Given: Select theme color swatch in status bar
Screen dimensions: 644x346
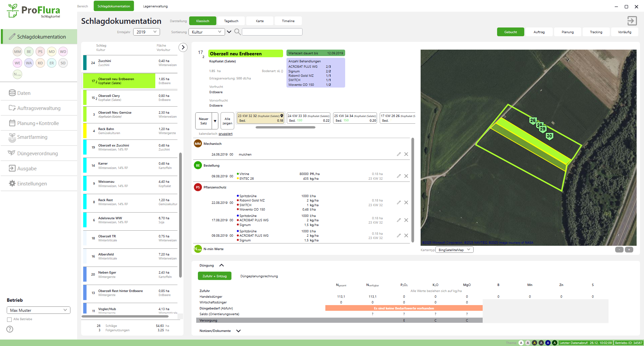Looking at the screenshot, I should click(x=521, y=343).
